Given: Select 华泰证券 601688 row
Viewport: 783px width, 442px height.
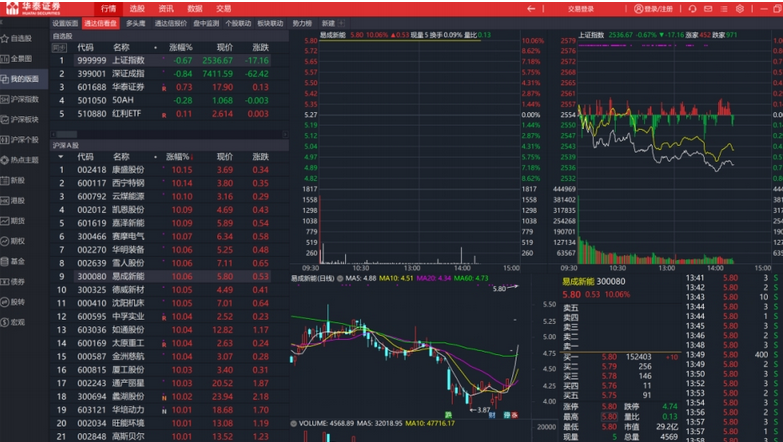Looking at the screenshot, I should pos(170,87).
